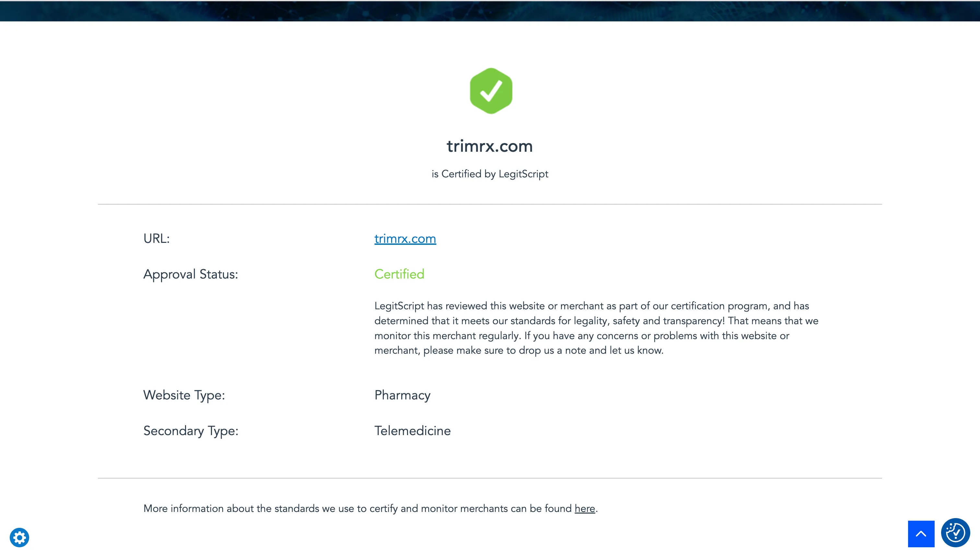Screen dimensions: 980x557
Task: Click the 'Website Type:' label
Action: (x=184, y=395)
